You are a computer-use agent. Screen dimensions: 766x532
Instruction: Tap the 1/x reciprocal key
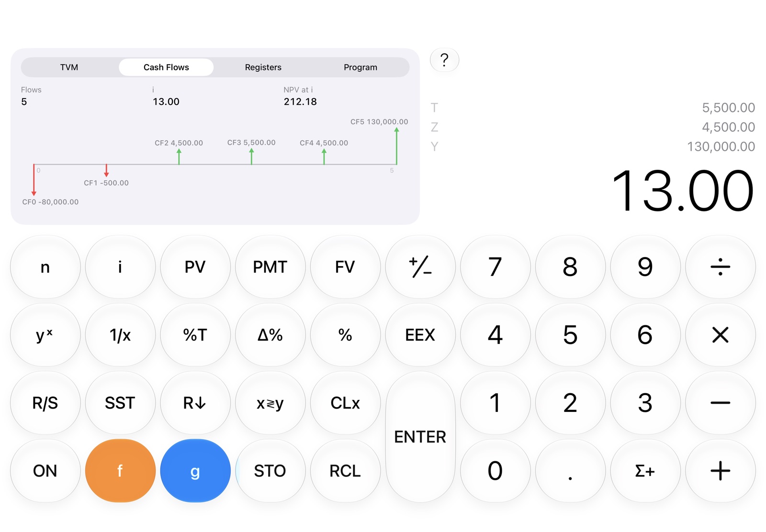tap(120, 335)
